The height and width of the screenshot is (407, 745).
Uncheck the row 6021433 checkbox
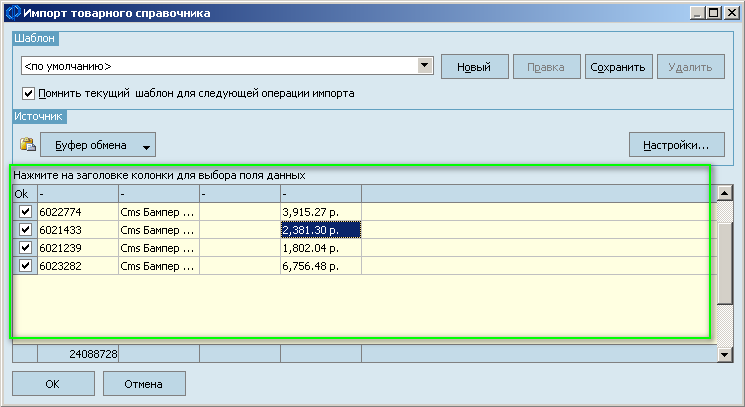(25, 230)
